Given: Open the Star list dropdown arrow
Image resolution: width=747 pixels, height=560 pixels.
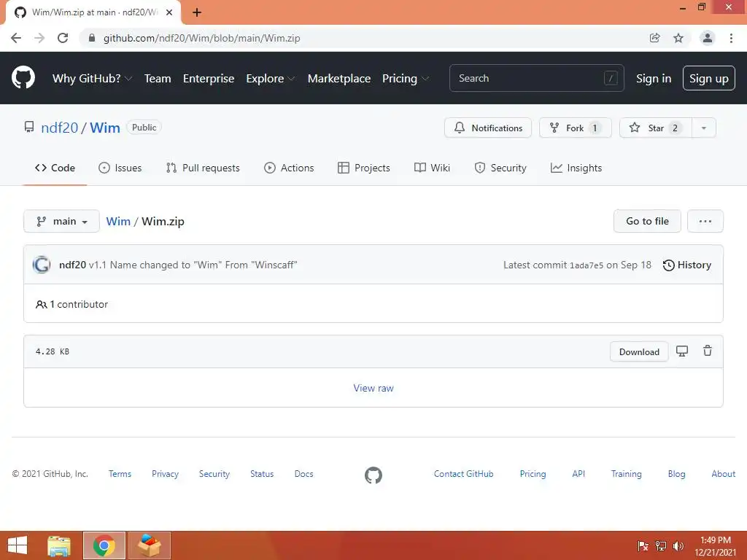Looking at the screenshot, I should click(x=704, y=128).
